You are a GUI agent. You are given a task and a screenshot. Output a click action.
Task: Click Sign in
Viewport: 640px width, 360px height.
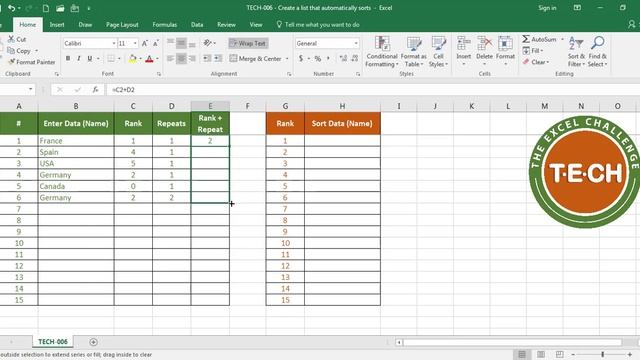pos(547,8)
